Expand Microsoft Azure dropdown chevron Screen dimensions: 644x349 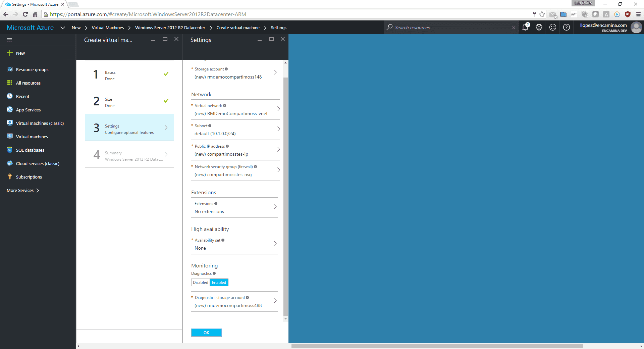pyautogui.click(x=62, y=28)
